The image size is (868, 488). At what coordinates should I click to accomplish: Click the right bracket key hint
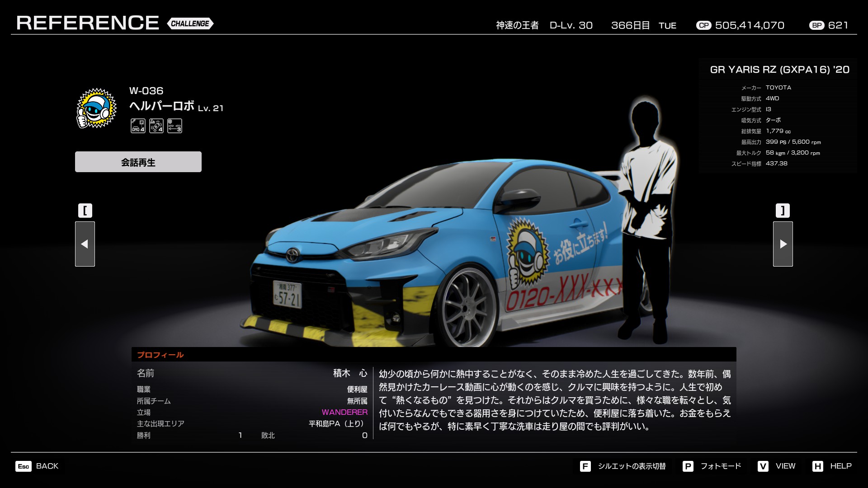[783, 211]
